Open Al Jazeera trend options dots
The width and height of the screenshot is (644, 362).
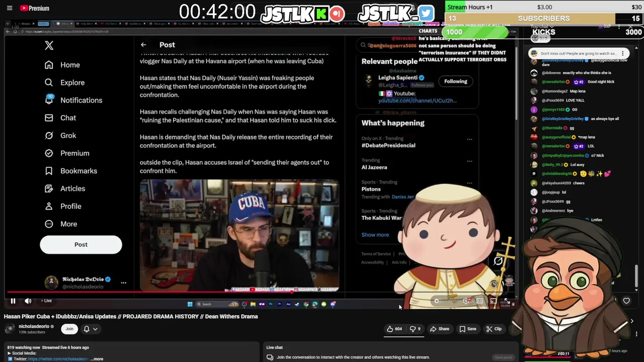(469, 161)
